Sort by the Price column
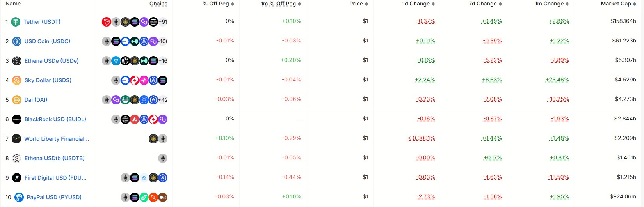The width and height of the screenshot is (644, 207). pos(358,4)
